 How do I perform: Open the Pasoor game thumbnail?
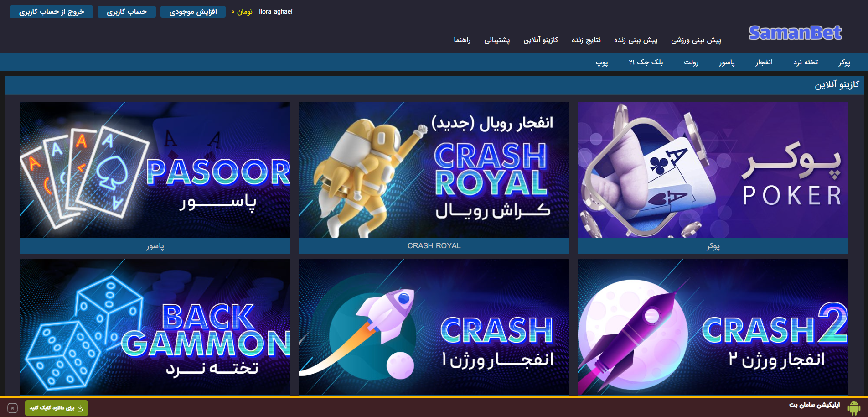[x=155, y=170]
